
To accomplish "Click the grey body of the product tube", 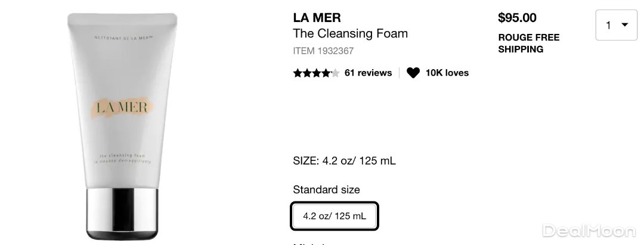I will click(123, 72).
